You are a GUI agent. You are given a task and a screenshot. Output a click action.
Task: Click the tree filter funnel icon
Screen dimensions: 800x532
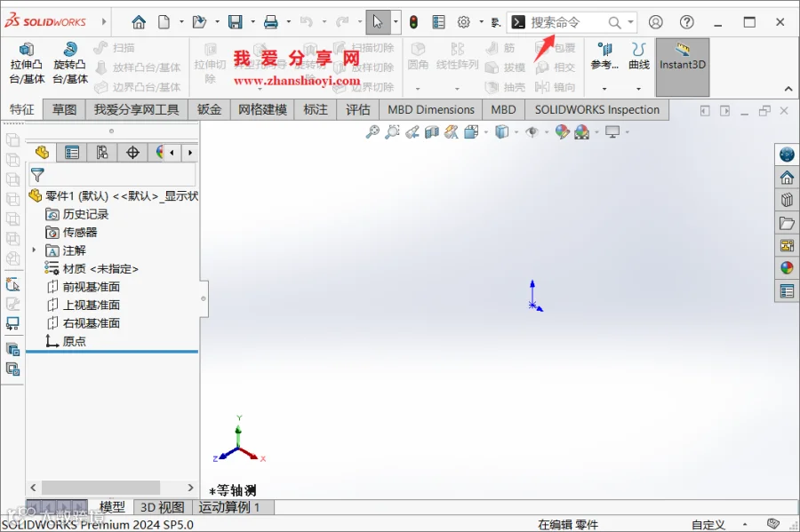[37, 175]
